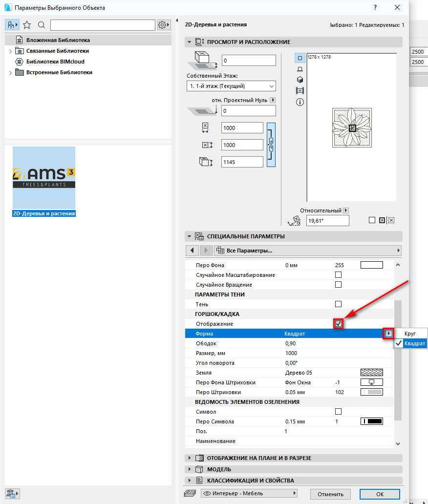Expand the МОДЕЛЬ section

pos(189,469)
